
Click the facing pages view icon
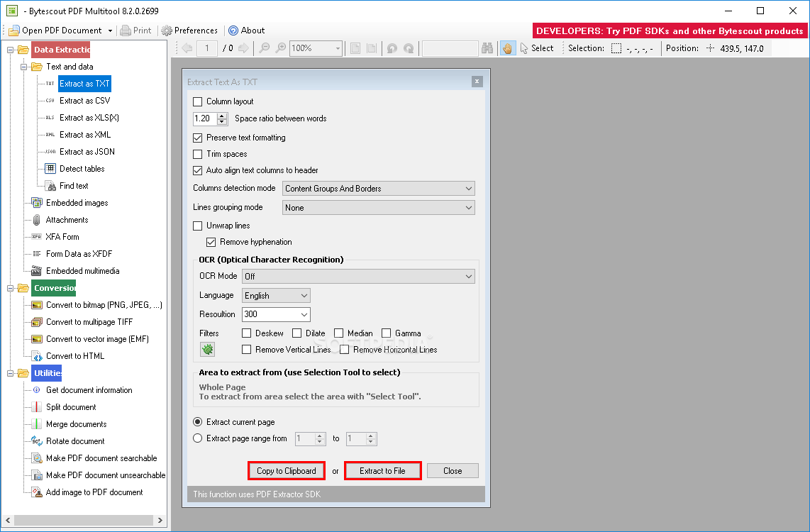click(372, 48)
